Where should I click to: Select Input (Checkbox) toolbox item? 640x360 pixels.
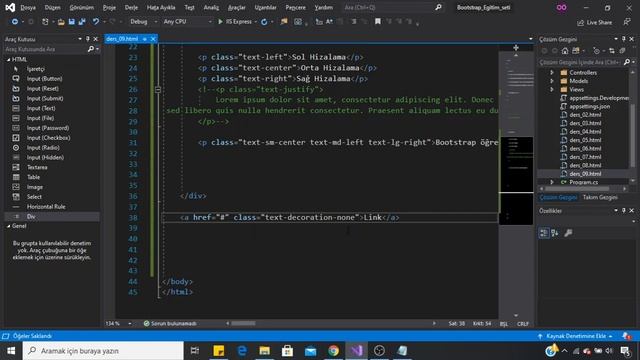pos(49,138)
